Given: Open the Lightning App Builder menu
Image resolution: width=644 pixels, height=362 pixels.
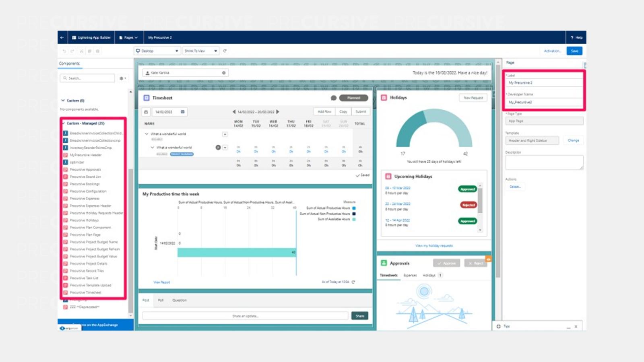Looking at the screenshot, I should [91, 37].
